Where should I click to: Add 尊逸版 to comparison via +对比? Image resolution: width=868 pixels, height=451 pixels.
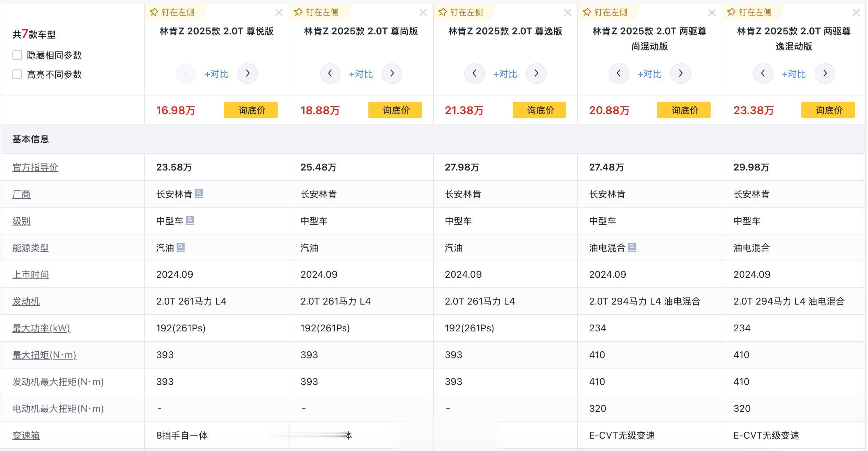(505, 74)
